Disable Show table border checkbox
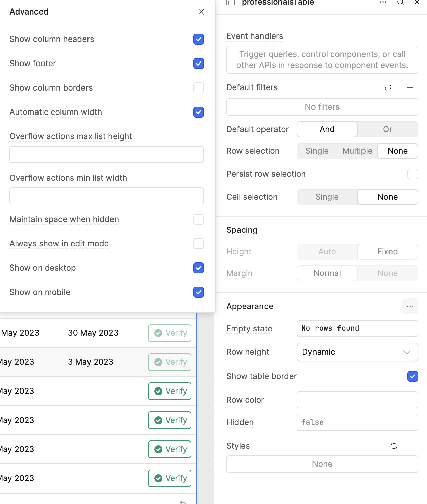Viewport: 427px width, 504px height. pos(412,376)
